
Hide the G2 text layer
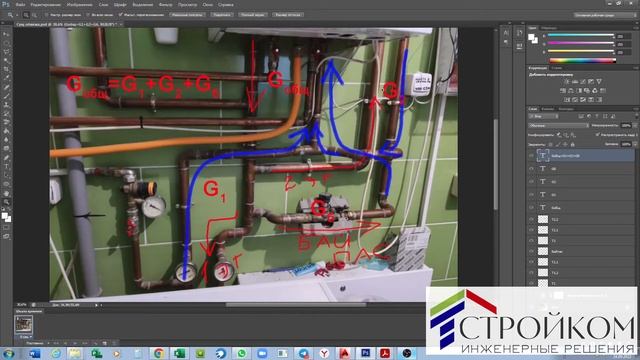click(531, 182)
